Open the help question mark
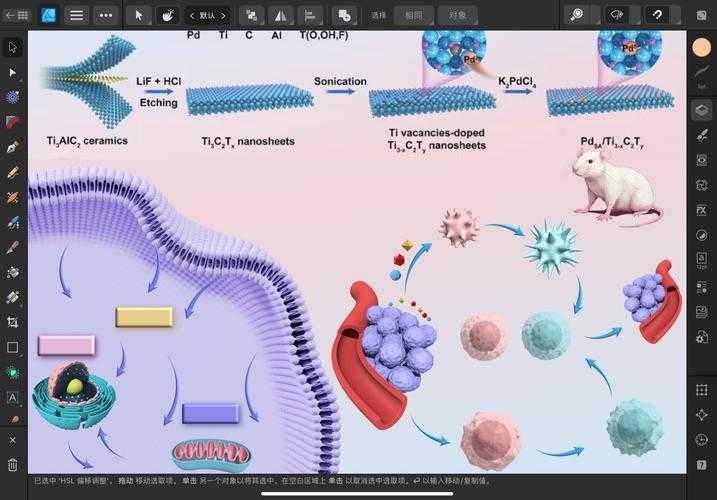The height and width of the screenshot is (500, 717). 701,465
